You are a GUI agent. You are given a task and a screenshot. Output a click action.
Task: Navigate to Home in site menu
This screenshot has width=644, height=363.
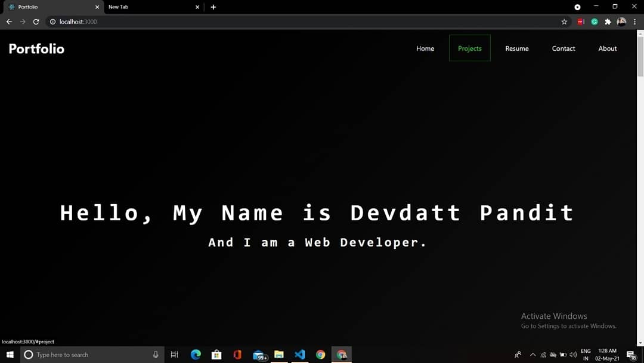click(425, 48)
